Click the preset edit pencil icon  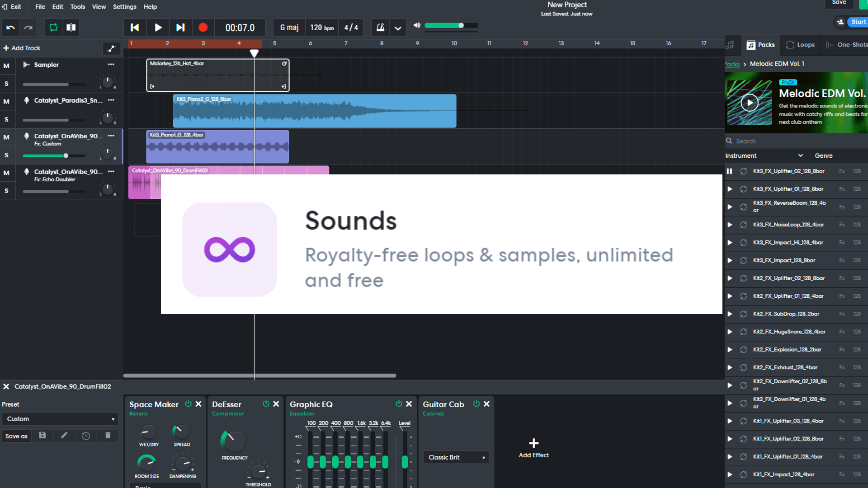[64, 436]
